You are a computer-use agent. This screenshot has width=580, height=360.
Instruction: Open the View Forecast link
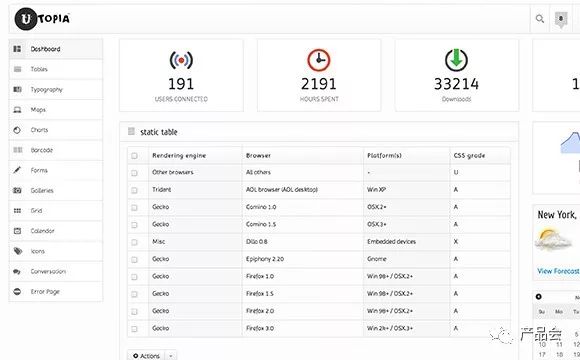[x=559, y=271]
